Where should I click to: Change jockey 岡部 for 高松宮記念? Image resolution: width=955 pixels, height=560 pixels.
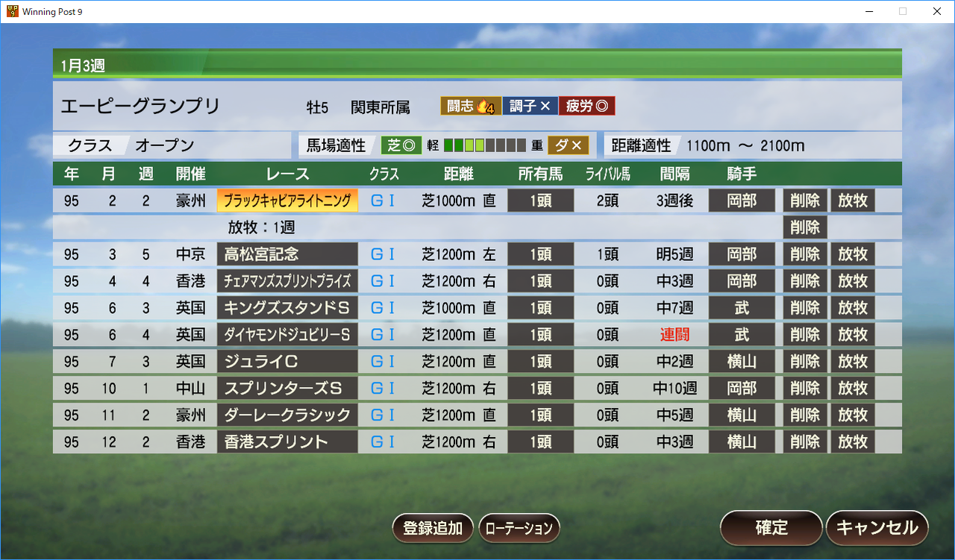(742, 254)
